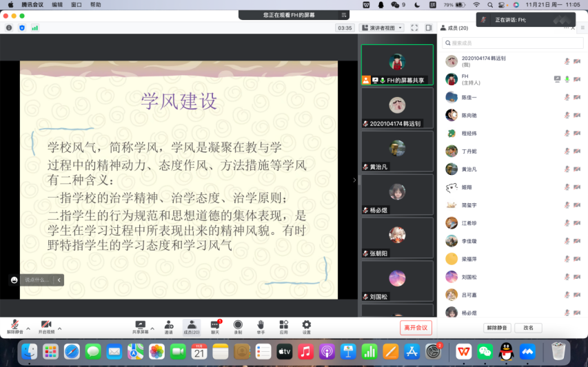The image size is (588, 367).
Task: Enter full screen mode icon
Action: point(414,28)
